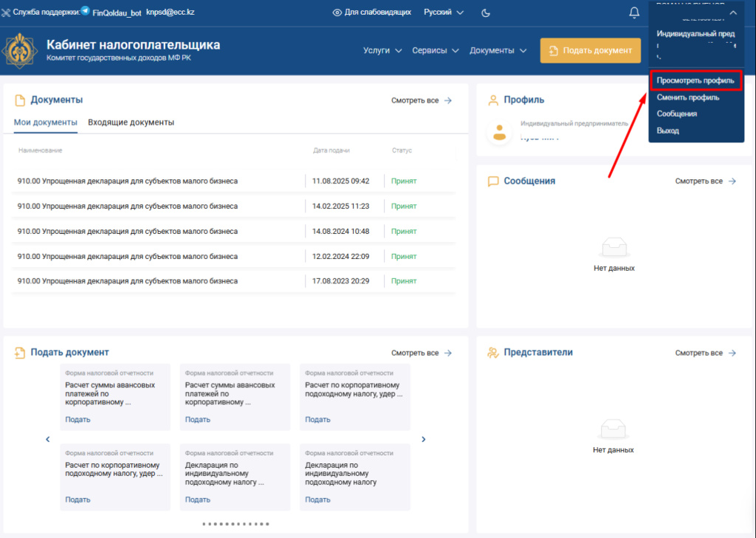Image resolution: width=756 pixels, height=538 pixels.
Task: Click previous arrow in document carousel
Action: click(48, 439)
